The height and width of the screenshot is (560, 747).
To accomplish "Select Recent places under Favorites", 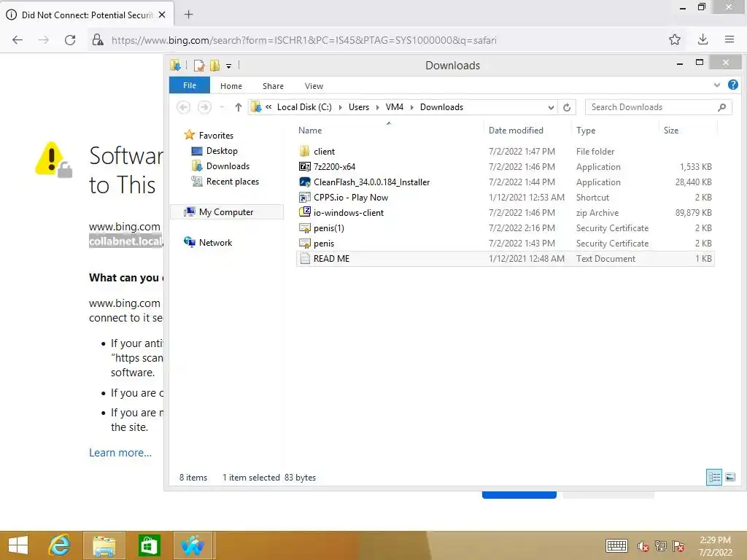I will (x=233, y=182).
